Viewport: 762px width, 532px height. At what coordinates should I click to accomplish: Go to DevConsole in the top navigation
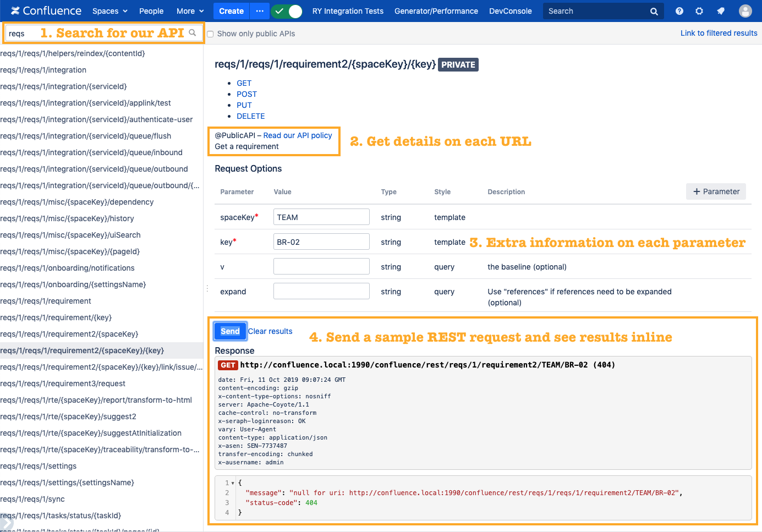point(510,11)
